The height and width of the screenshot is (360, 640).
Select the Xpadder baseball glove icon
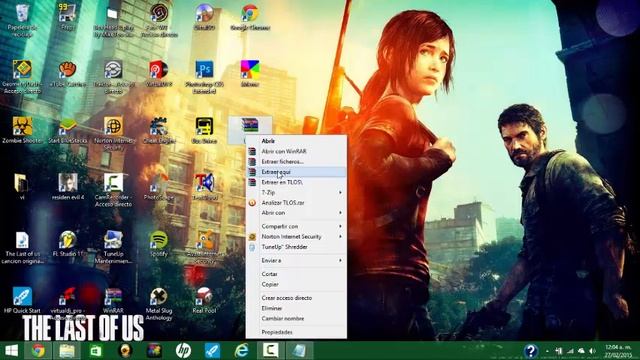(68, 73)
